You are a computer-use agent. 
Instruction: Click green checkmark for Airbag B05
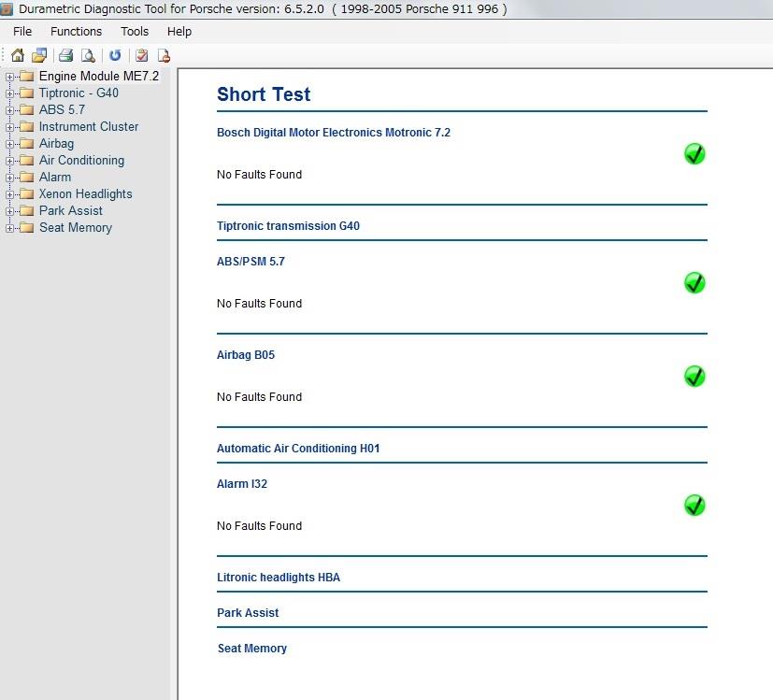(694, 376)
